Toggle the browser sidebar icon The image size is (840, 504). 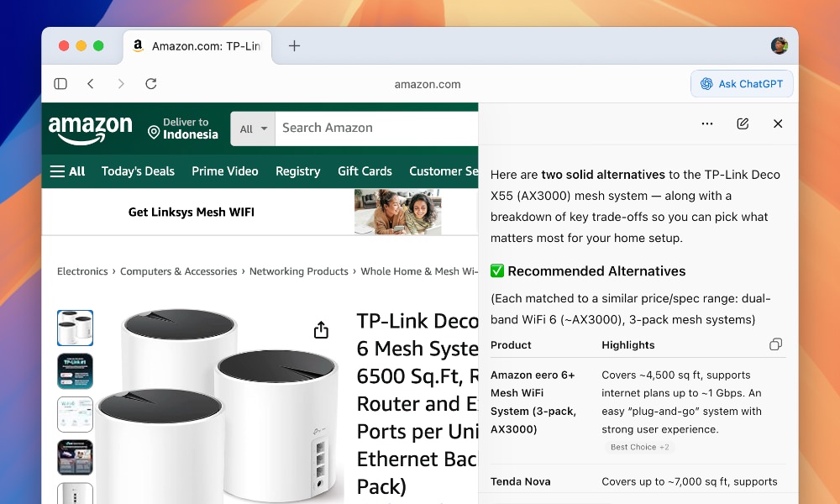[60, 84]
